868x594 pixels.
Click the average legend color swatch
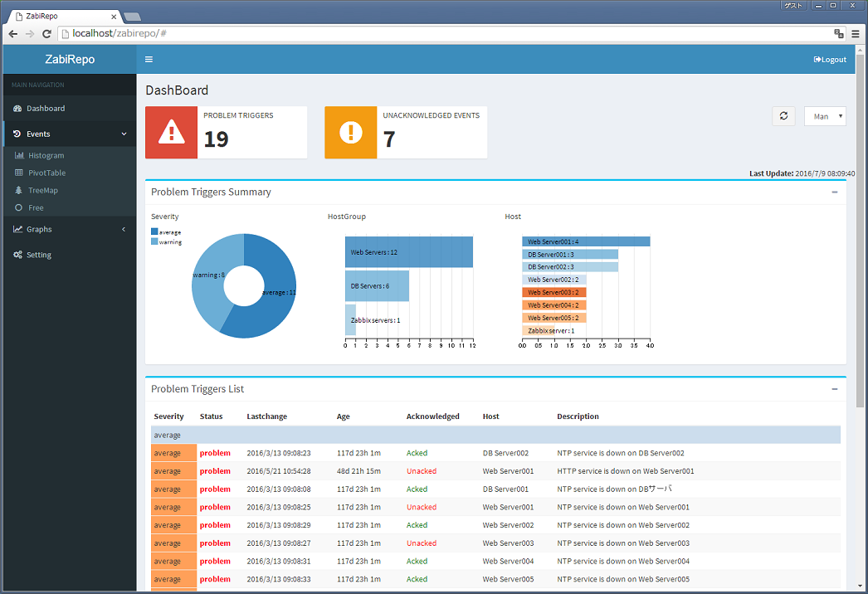point(154,232)
